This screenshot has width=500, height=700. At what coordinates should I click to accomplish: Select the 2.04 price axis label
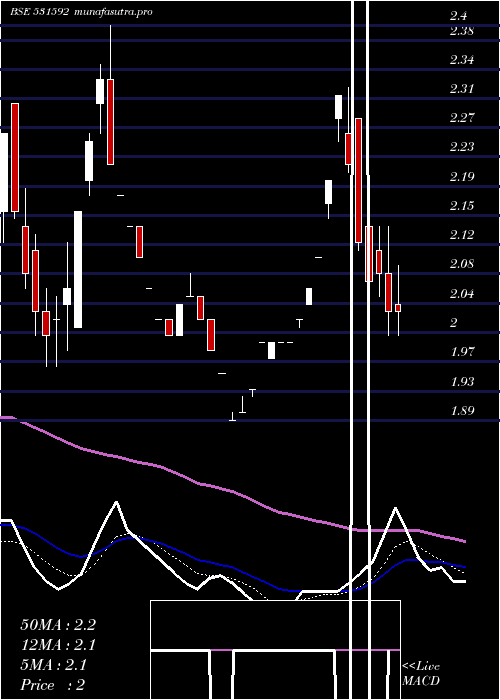click(462, 294)
